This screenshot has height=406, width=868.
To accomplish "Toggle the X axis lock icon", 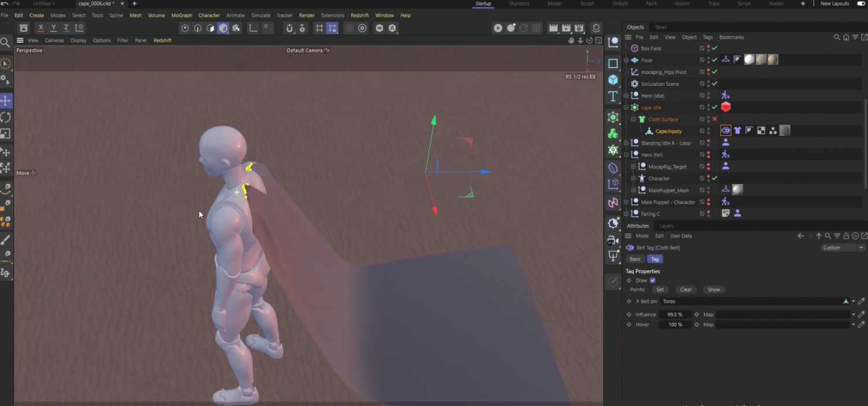I will point(41,28).
